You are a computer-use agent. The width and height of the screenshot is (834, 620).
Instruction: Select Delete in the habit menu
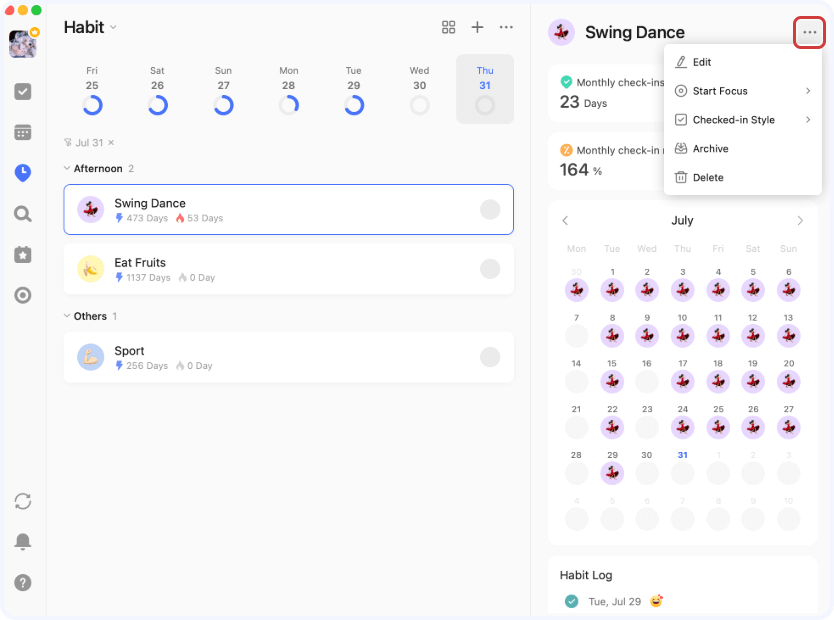coord(708,178)
